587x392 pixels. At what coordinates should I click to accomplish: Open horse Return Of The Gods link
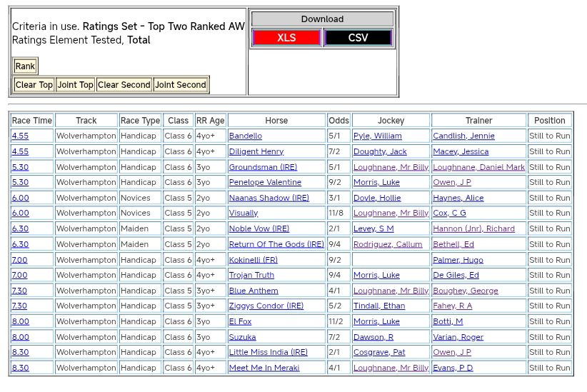[x=276, y=244]
